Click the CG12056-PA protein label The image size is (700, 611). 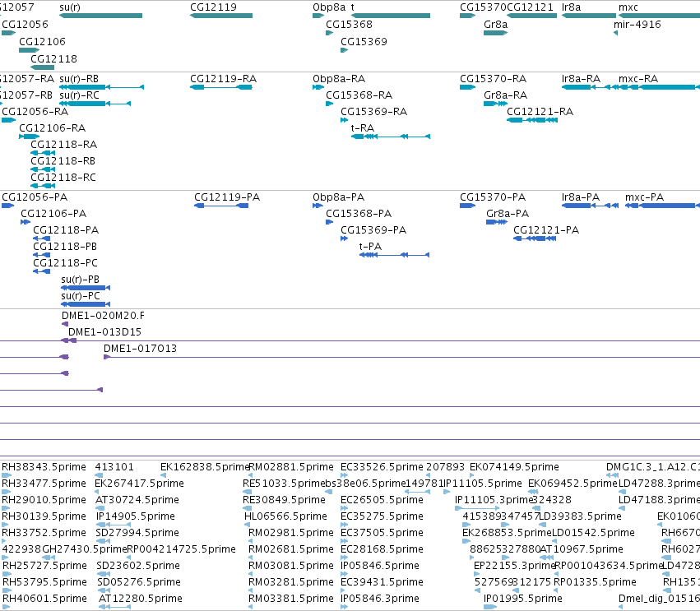[35, 197]
